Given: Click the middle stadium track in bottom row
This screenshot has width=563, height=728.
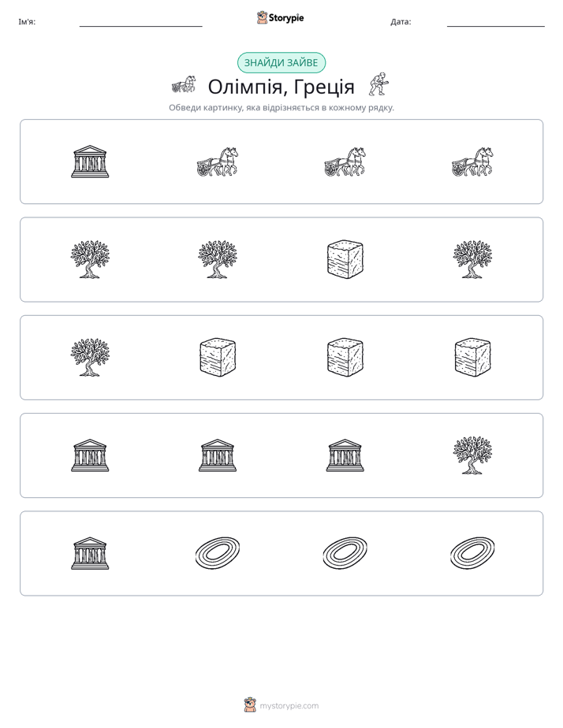Looking at the screenshot, I should [345, 552].
